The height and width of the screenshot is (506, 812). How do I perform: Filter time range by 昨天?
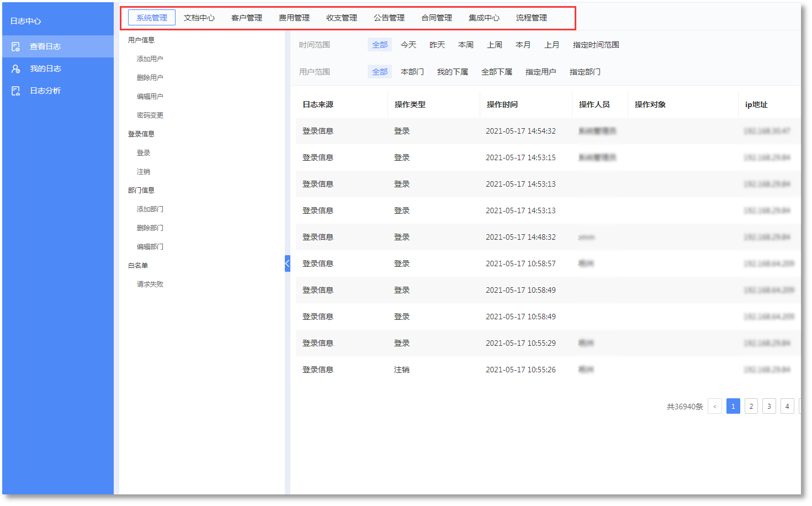437,45
